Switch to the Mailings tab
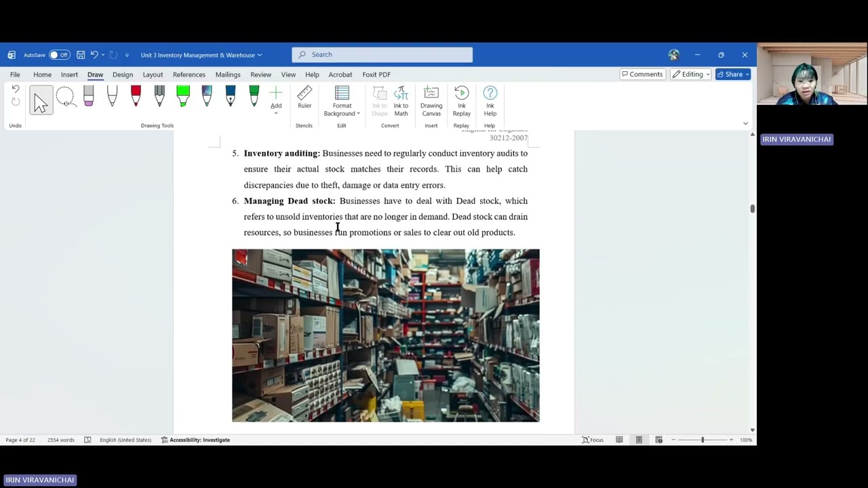This screenshot has height=488, width=868. coord(228,75)
